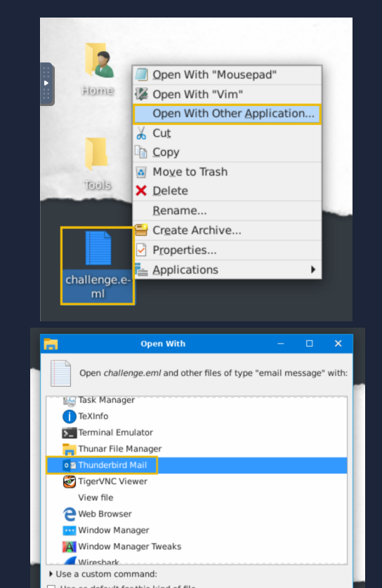Select Thunar File Manager in list
The height and width of the screenshot is (588, 382).
[x=197, y=449]
